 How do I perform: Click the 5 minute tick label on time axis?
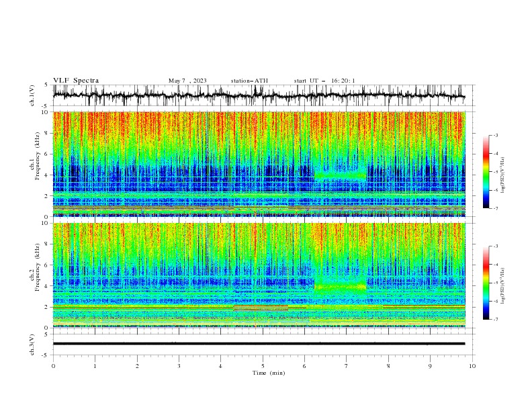(263, 366)
